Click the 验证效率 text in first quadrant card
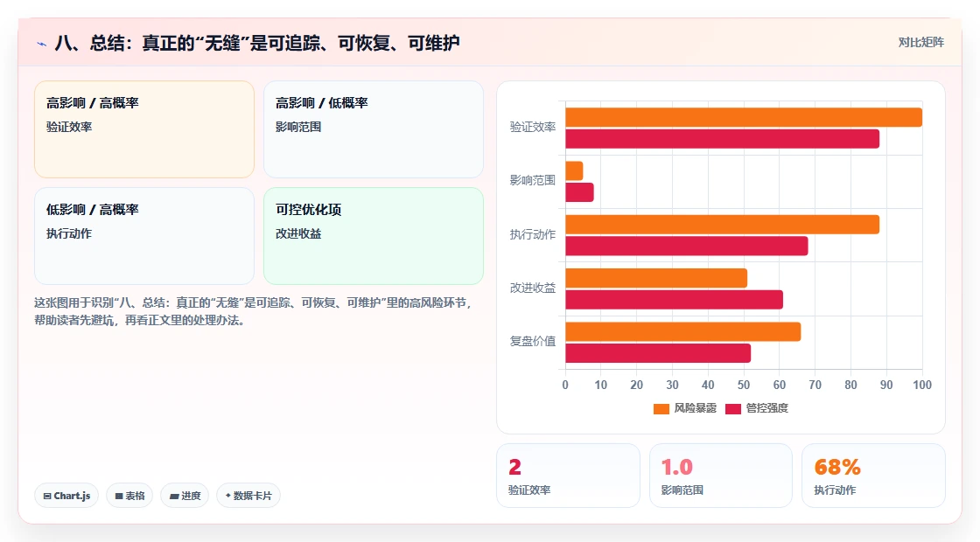Screen dimensions: 980x542 [69, 128]
